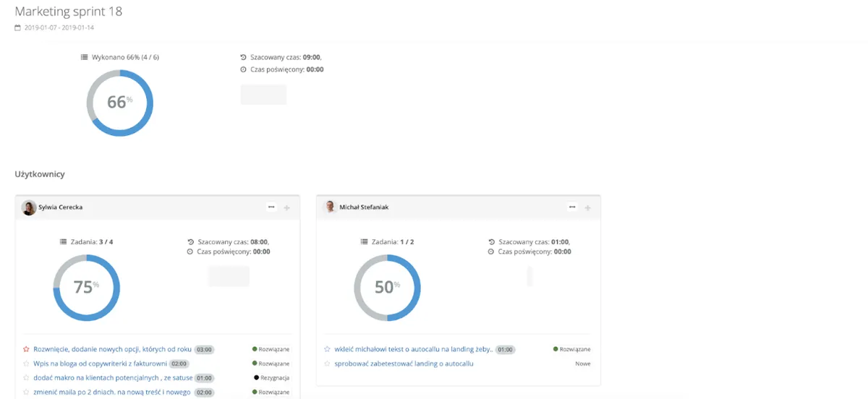The image size is (868, 399).
Task: Click the list icon next to Zadania: 3 / 4
Action: [64, 242]
